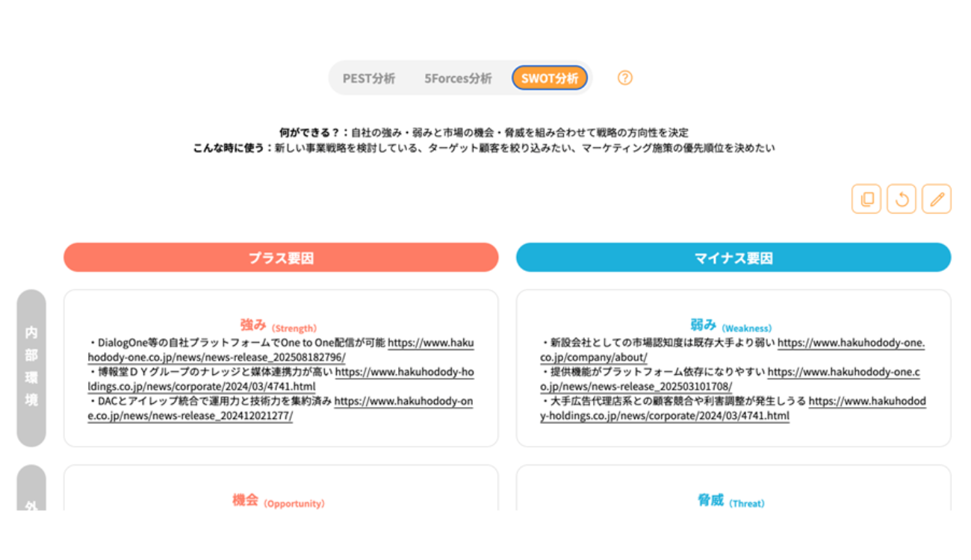Click the 機会 (Opportunity) heading
The width and height of the screenshot is (971, 560).
pyautogui.click(x=278, y=501)
